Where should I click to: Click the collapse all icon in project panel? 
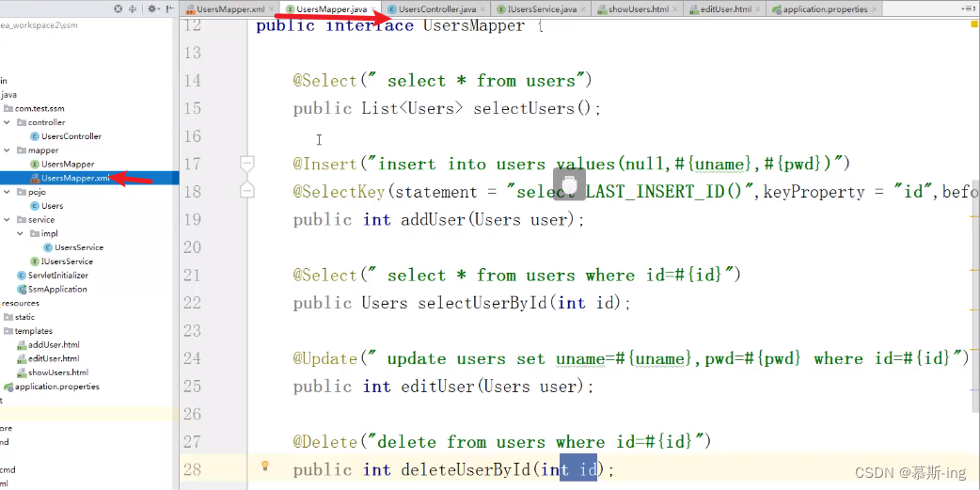[133, 8]
